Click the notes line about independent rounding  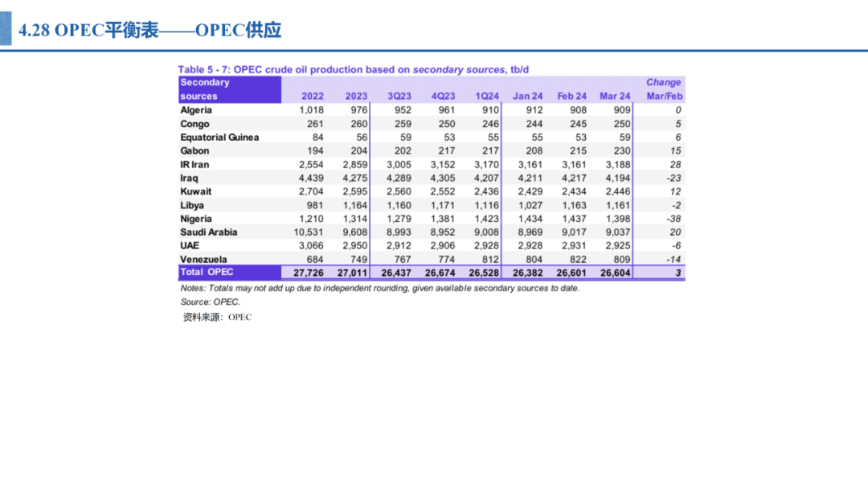379,289
